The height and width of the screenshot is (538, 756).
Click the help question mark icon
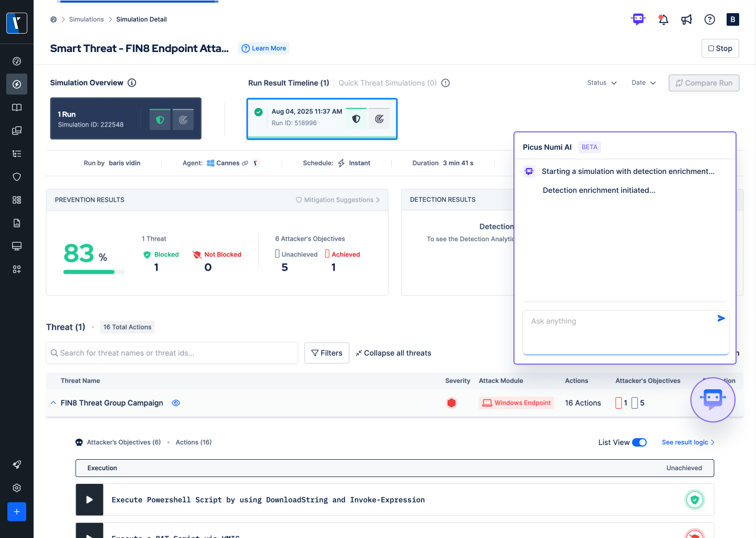pyautogui.click(x=709, y=19)
